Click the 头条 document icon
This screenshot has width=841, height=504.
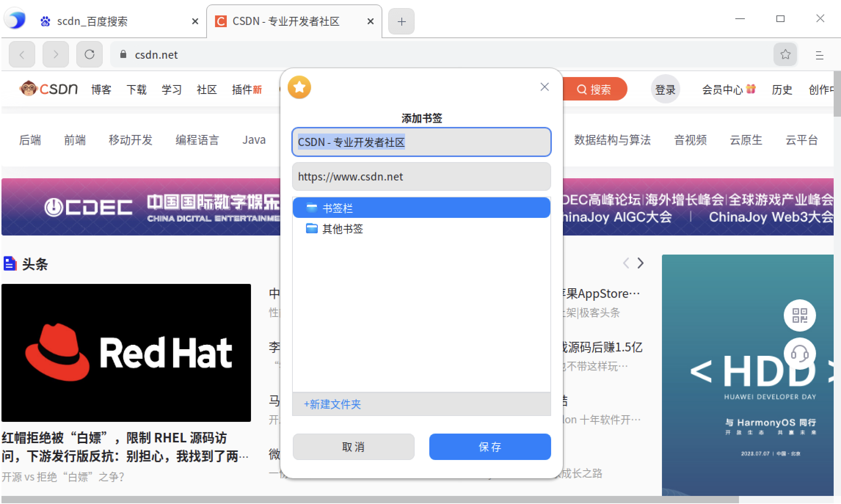10,264
